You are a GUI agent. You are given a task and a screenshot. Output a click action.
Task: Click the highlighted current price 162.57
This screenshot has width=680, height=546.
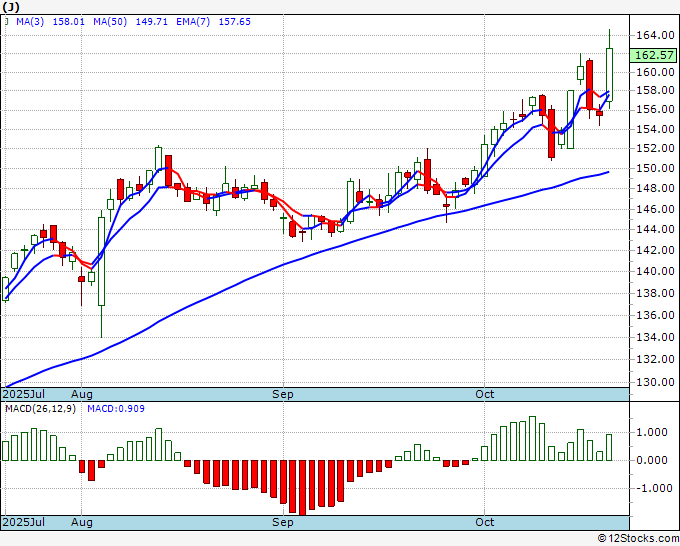coord(654,55)
